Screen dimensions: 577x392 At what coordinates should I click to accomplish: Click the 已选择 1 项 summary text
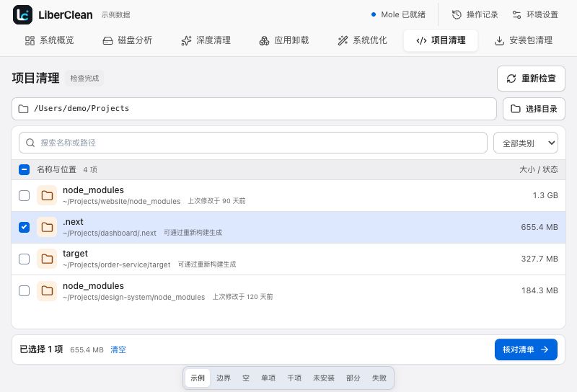[41, 349]
